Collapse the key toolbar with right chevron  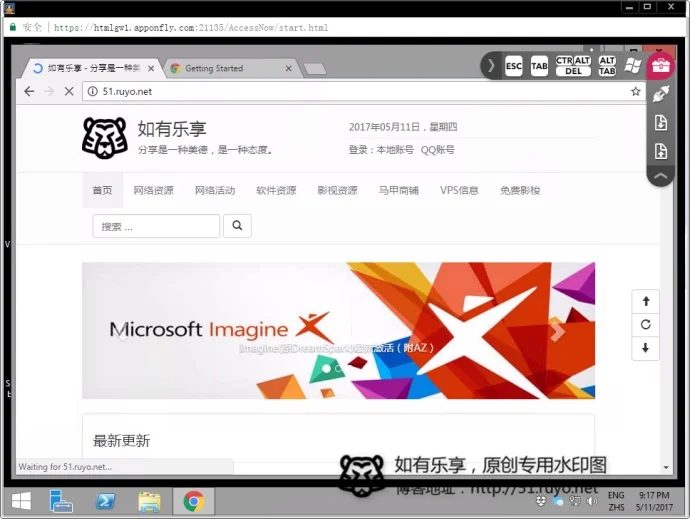pos(491,66)
